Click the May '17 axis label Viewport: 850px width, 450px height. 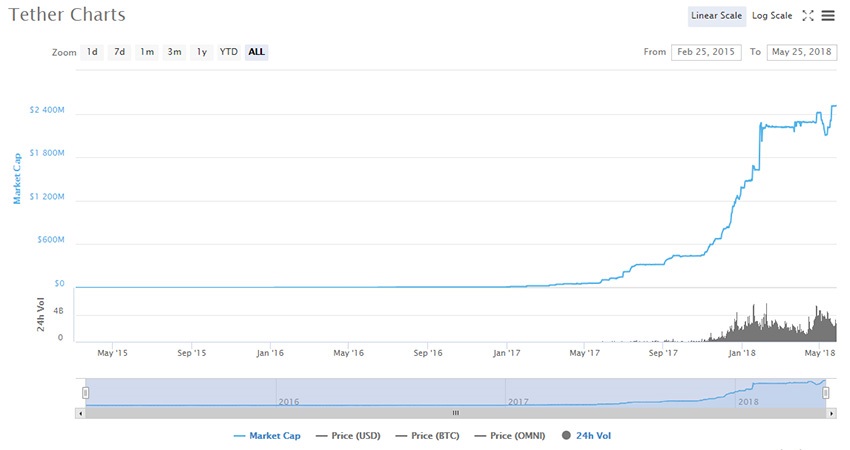(584, 353)
